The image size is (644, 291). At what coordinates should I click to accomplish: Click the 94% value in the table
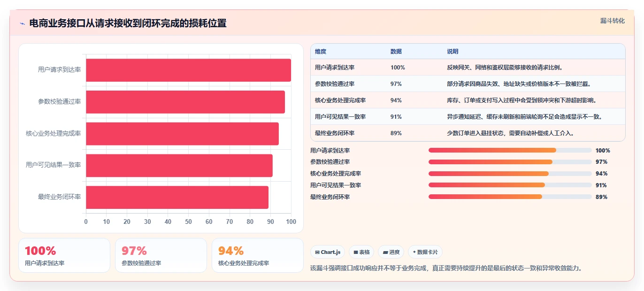pyautogui.click(x=396, y=100)
